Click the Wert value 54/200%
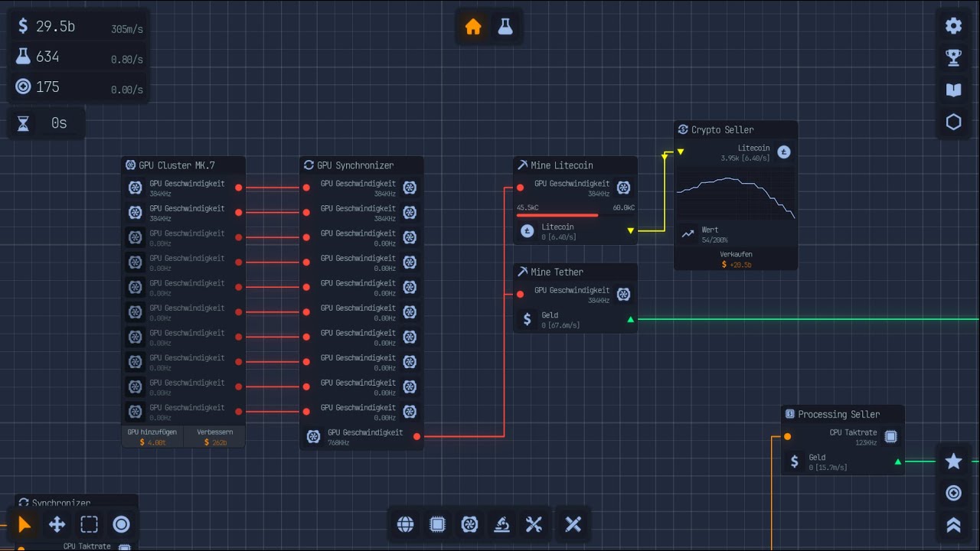The image size is (980, 551). pyautogui.click(x=714, y=240)
